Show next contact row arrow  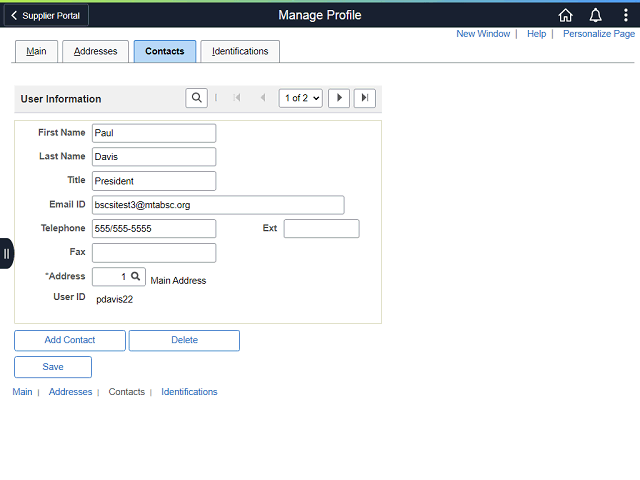click(x=339, y=98)
